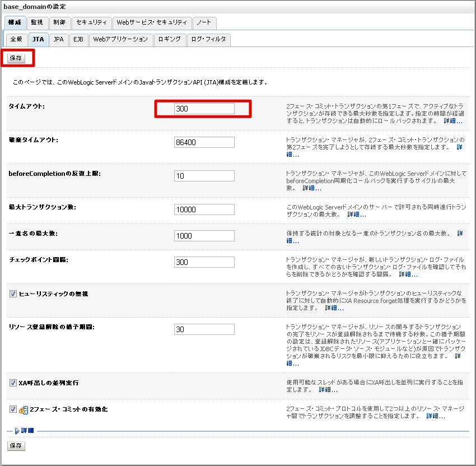Click the タイムアウト input field

[x=204, y=109]
